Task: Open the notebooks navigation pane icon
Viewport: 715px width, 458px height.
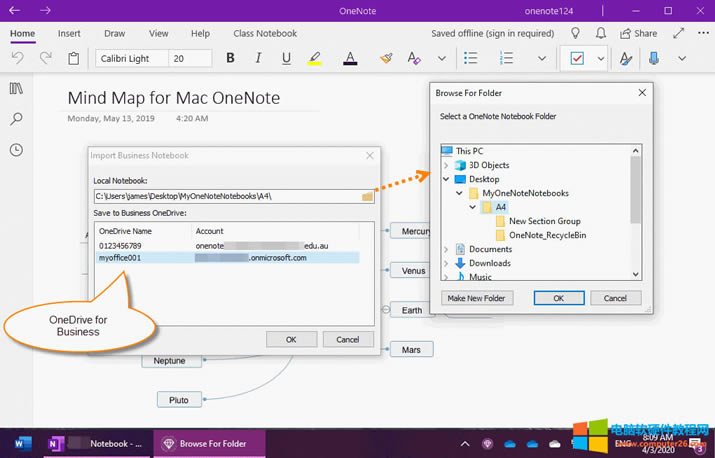Action: click(16, 89)
